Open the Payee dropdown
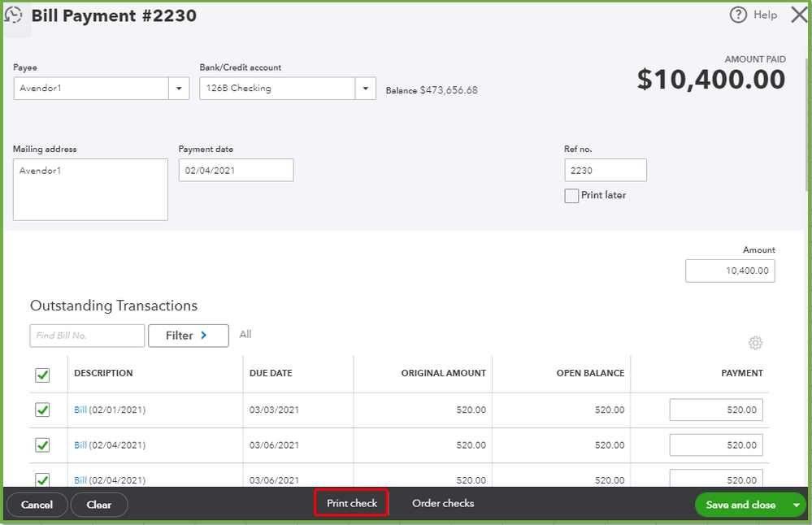 click(x=180, y=89)
